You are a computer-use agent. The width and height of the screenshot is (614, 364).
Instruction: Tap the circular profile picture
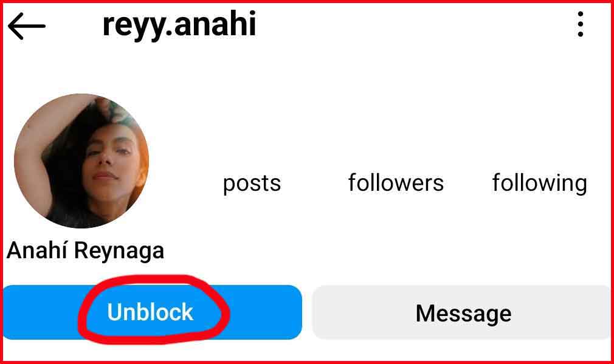[x=81, y=161]
